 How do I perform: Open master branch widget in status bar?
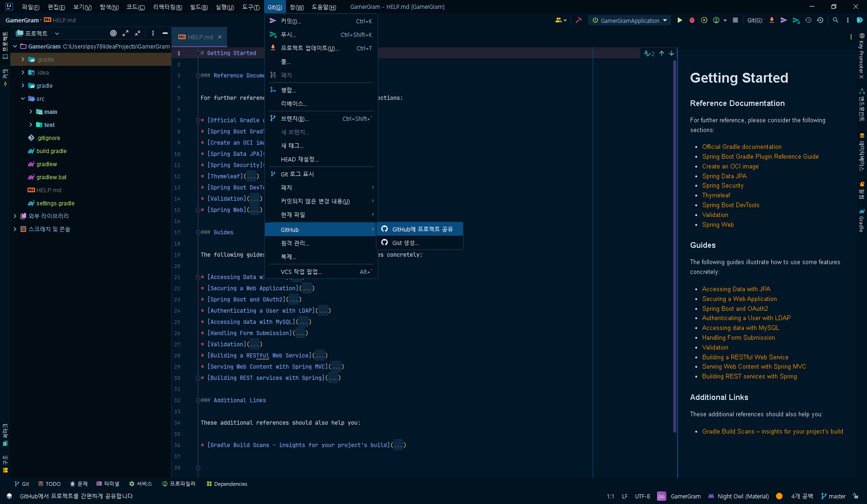[833, 496]
